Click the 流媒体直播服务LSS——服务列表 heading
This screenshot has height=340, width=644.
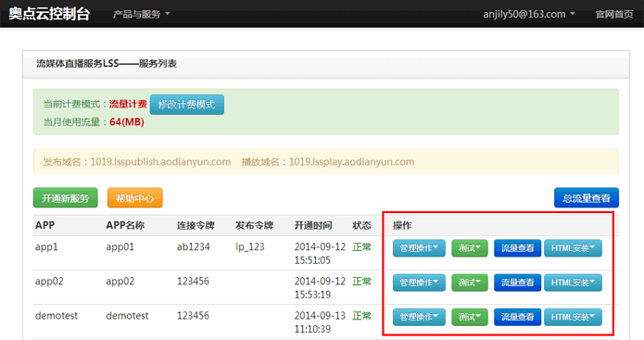[107, 64]
